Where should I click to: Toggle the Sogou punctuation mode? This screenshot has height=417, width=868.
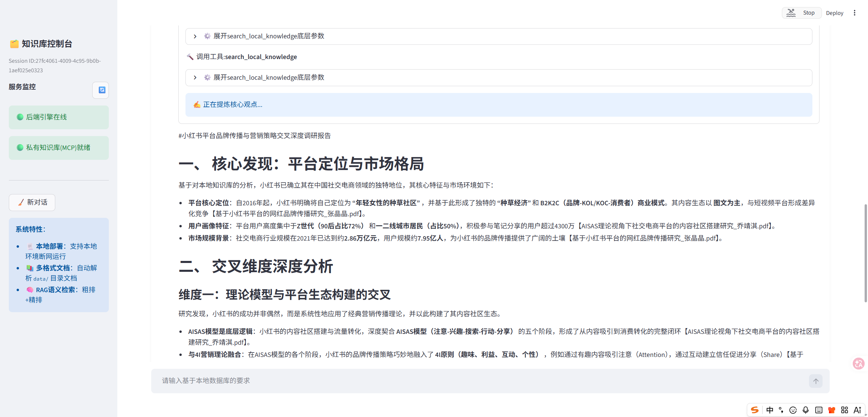click(x=781, y=410)
